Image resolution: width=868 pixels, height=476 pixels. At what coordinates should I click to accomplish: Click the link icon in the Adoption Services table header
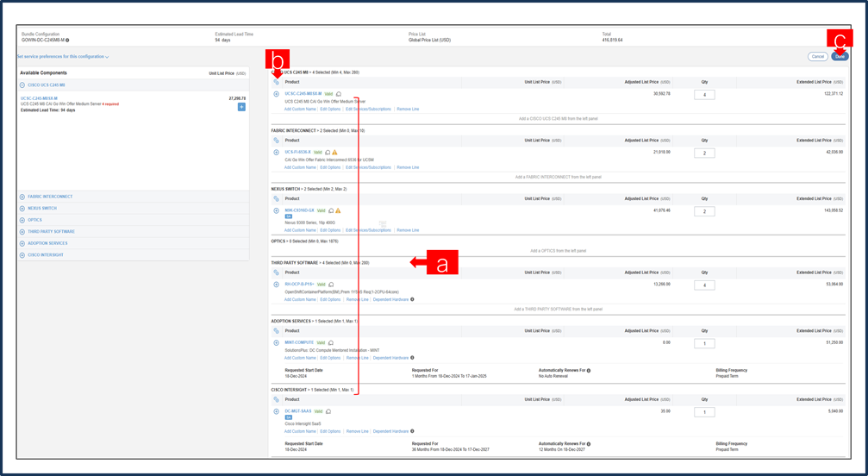pyautogui.click(x=276, y=331)
